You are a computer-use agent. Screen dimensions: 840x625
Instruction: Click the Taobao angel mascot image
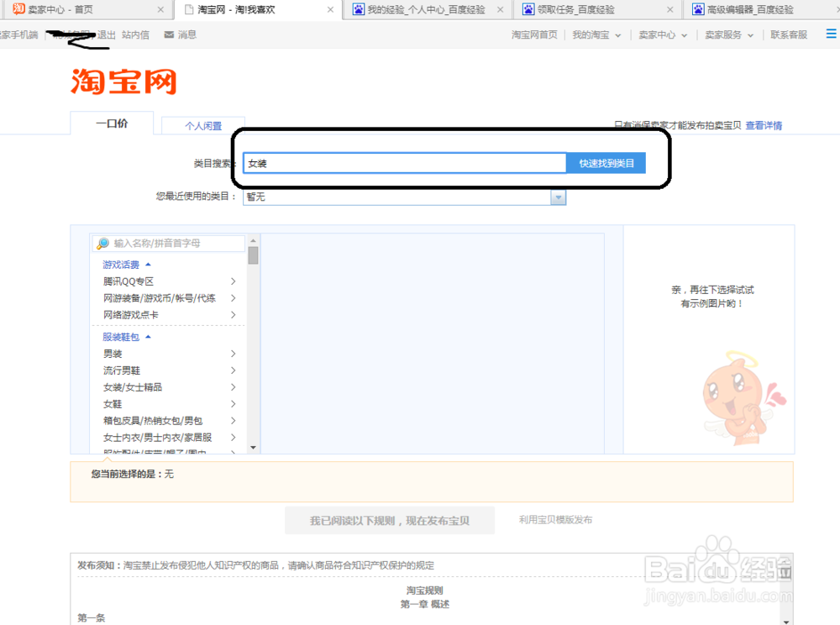(743, 399)
